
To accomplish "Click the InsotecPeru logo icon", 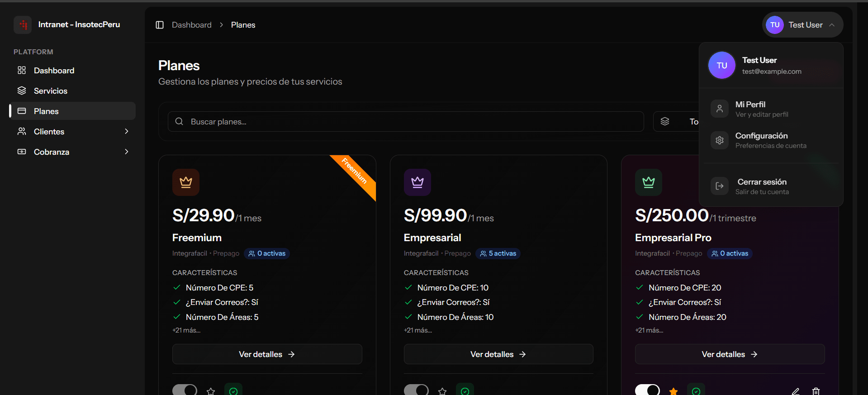I will coord(23,25).
